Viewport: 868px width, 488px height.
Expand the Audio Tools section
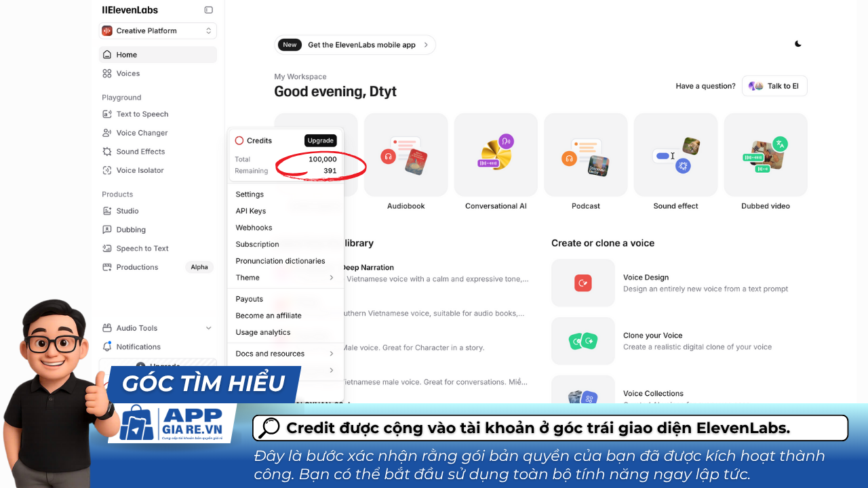157,328
